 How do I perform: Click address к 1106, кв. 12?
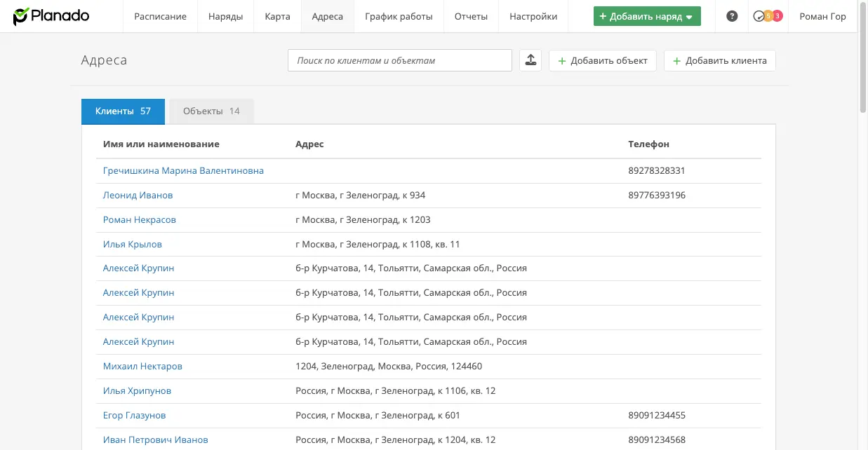[x=396, y=390]
